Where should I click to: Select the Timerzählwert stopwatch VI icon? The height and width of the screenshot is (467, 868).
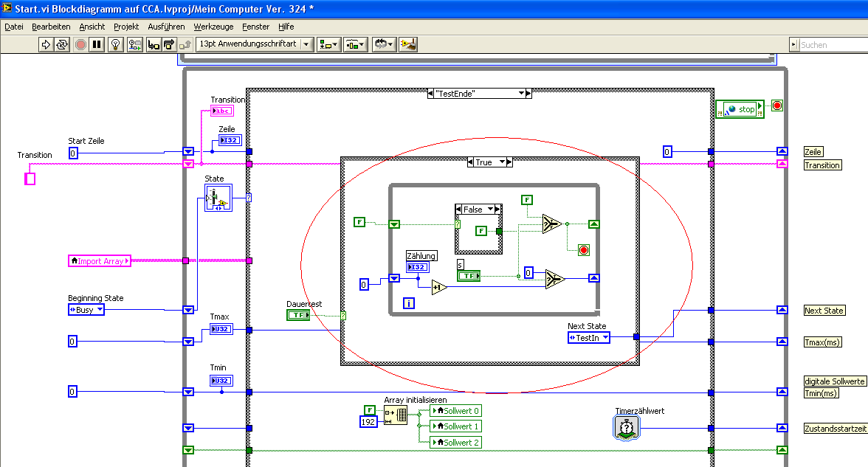[x=625, y=428]
